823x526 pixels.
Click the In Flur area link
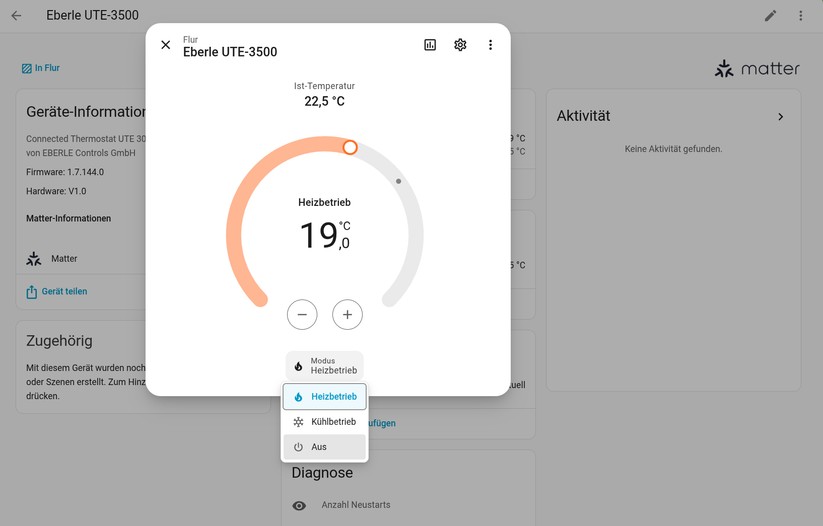click(41, 68)
